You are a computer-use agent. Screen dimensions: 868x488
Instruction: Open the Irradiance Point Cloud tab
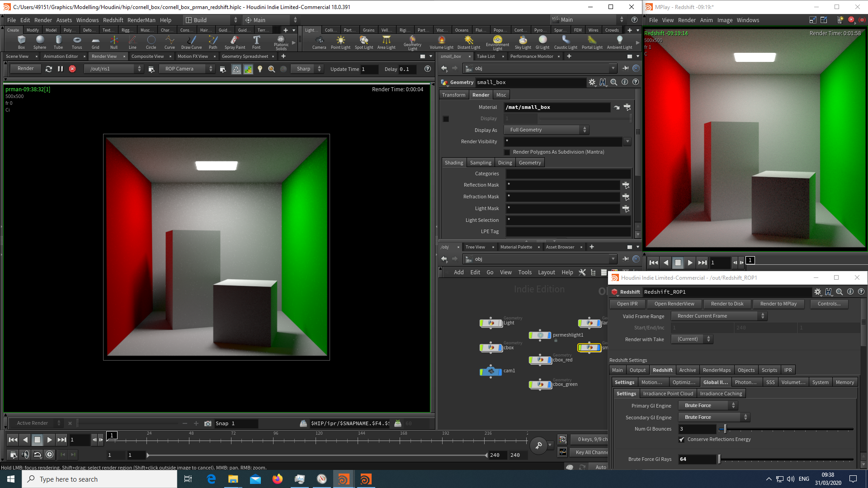668,394
